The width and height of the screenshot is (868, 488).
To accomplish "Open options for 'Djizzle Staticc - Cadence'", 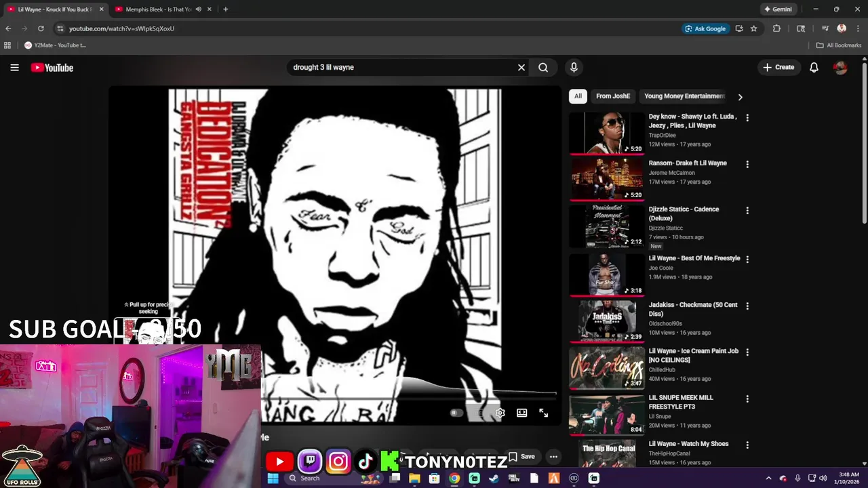I will [747, 210].
